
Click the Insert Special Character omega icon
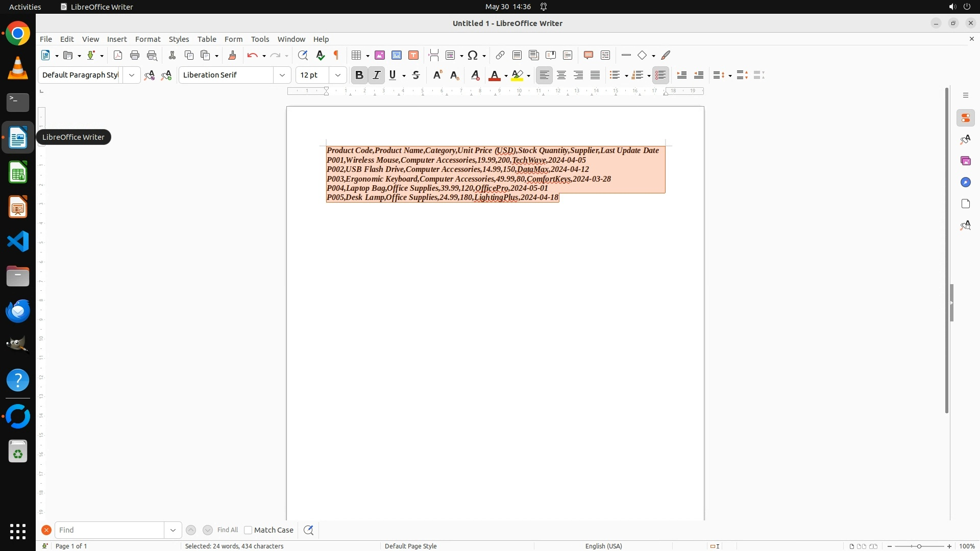pyautogui.click(x=473, y=55)
